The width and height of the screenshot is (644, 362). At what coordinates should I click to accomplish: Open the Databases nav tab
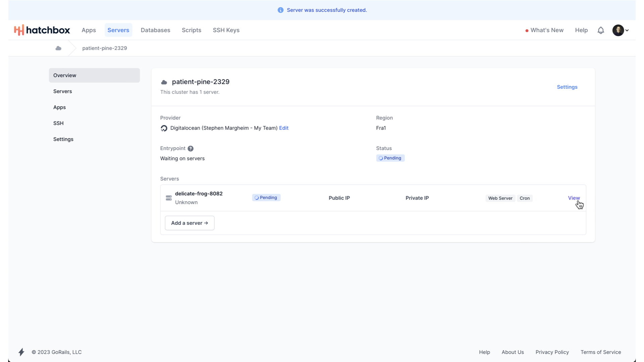(x=155, y=30)
